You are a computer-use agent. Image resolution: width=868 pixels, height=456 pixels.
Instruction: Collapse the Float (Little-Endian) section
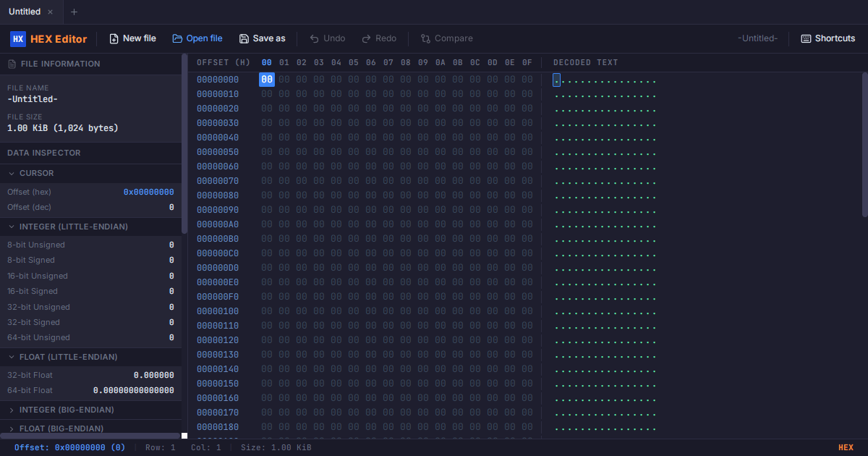point(90,357)
